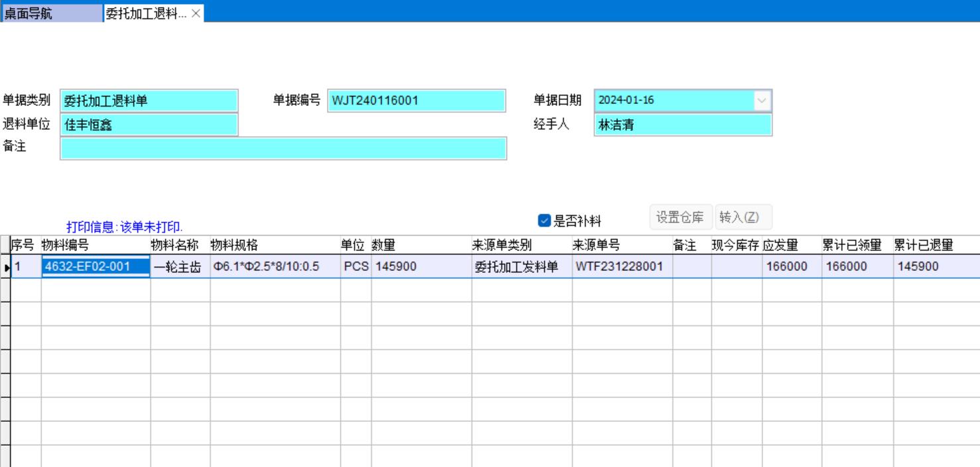
Task: Click the 经手人 field
Action: 682,125
